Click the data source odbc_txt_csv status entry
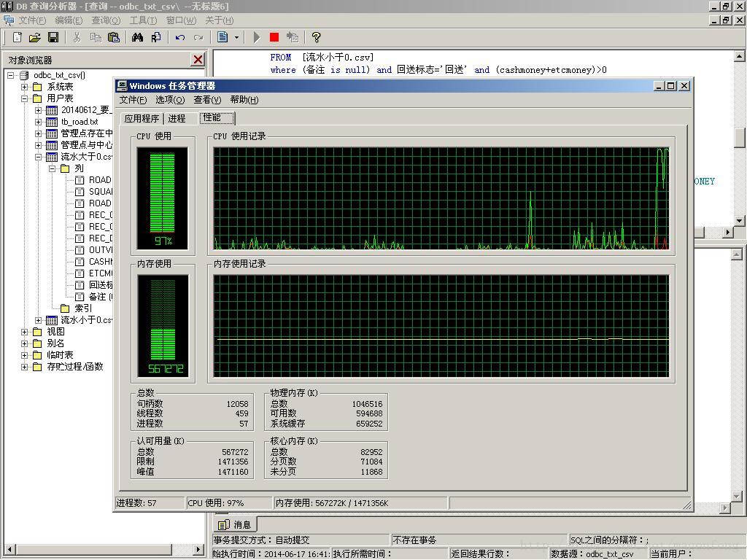Image resolution: width=747 pixels, height=560 pixels. [598, 554]
